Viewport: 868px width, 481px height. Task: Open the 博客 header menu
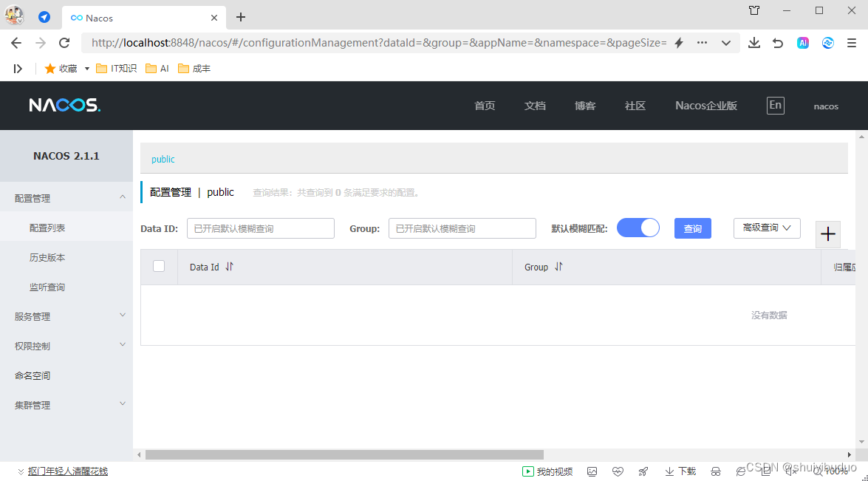[x=584, y=106]
